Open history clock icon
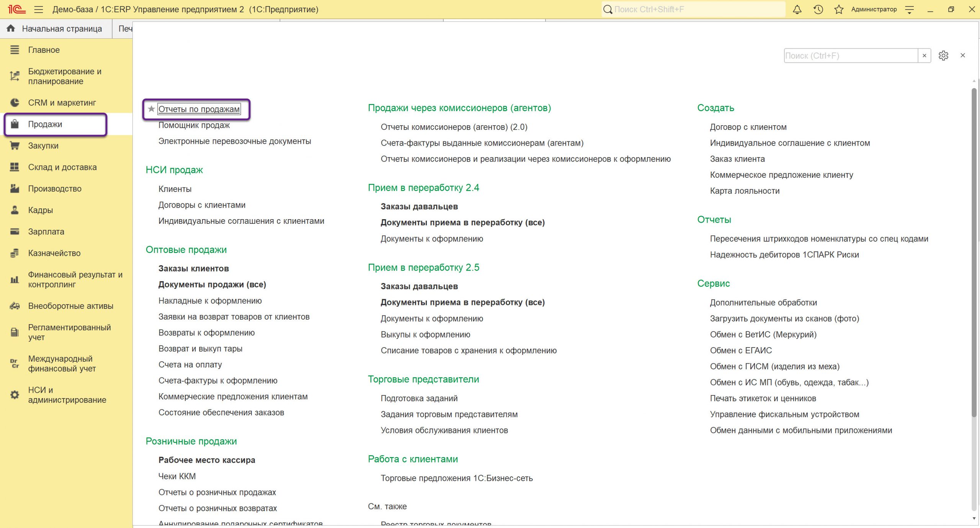This screenshot has width=980, height=528. point(818,10)
